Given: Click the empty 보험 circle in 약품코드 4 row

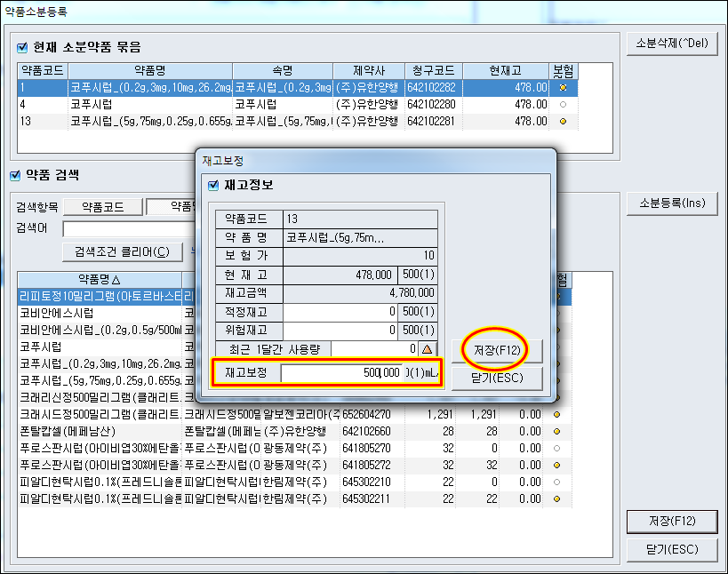Looking at the screenshot, I should point(563,105).
